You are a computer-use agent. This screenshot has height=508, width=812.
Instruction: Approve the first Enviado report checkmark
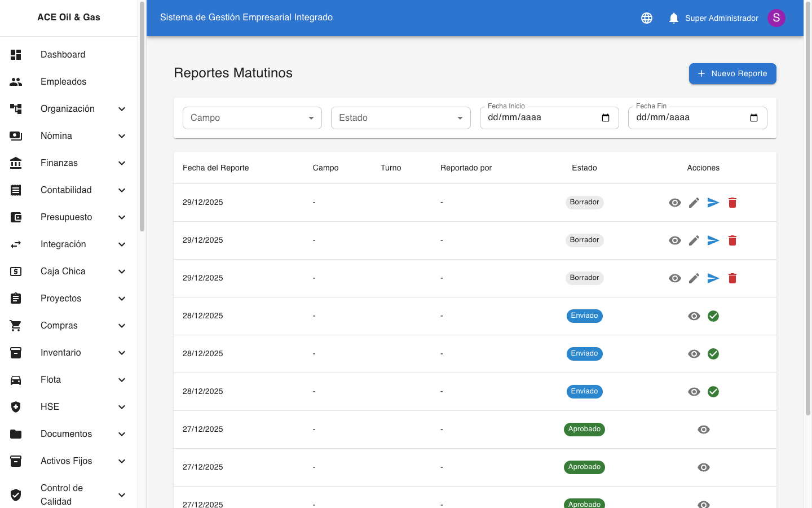713,316
